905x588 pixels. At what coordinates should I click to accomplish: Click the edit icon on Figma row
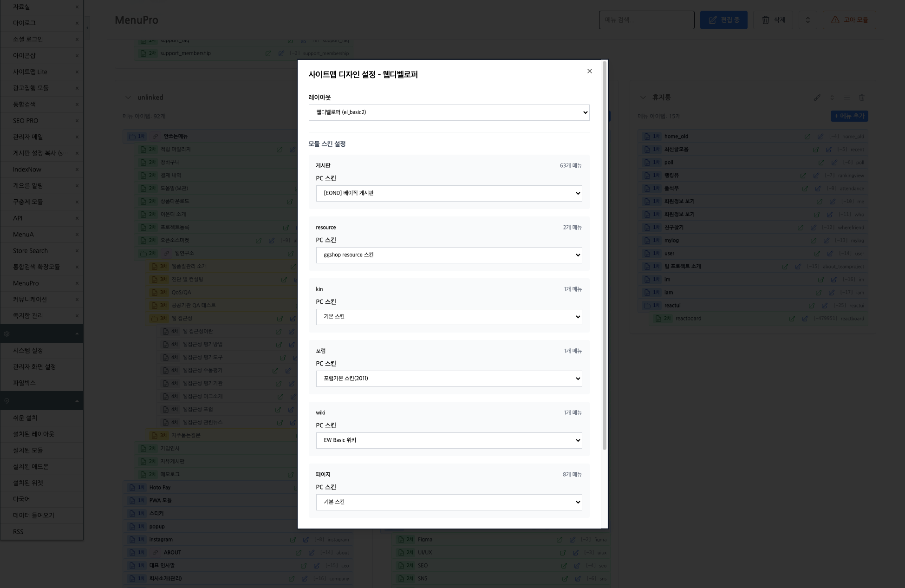pyautogui.click(x=572, y=540)
